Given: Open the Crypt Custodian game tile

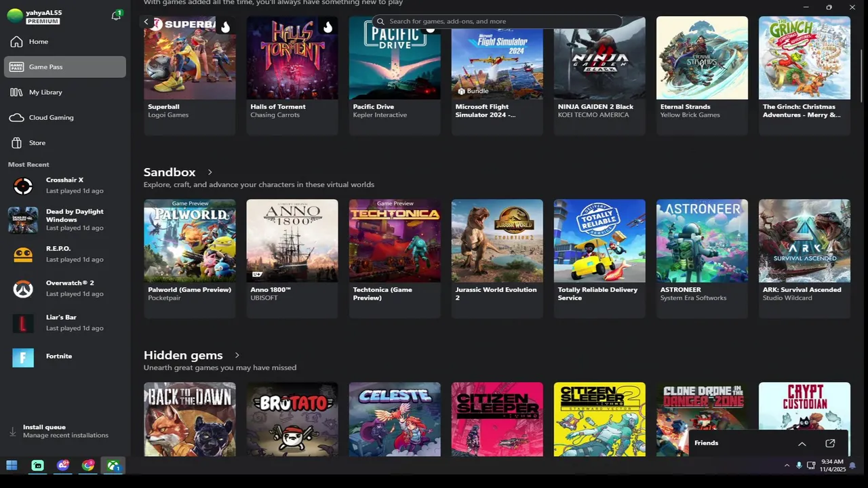Looking at the screenshot, I should pyautogui.click(x=804, y=405).
